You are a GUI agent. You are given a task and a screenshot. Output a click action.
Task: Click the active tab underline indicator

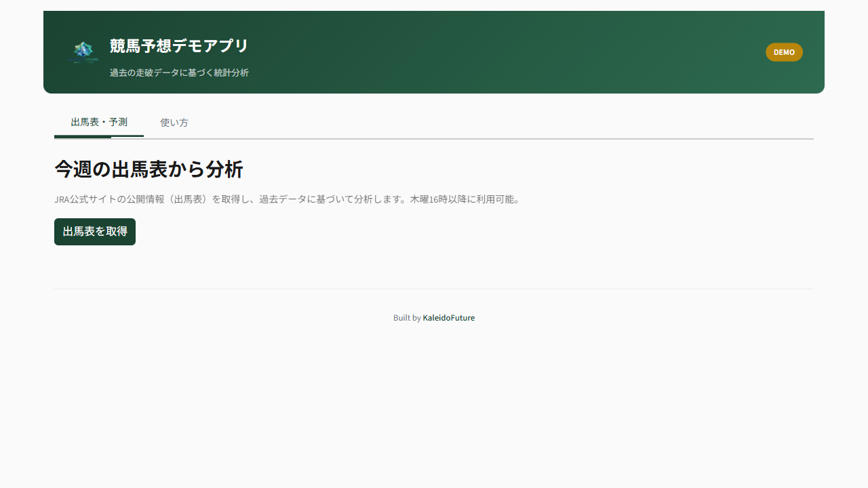pyautogui.click(x=99, y=136)
